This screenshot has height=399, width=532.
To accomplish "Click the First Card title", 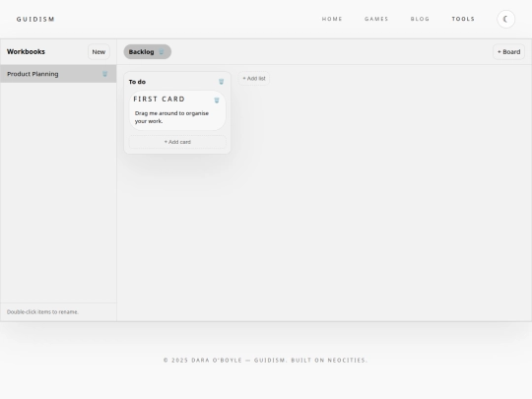I will [160, 100].
